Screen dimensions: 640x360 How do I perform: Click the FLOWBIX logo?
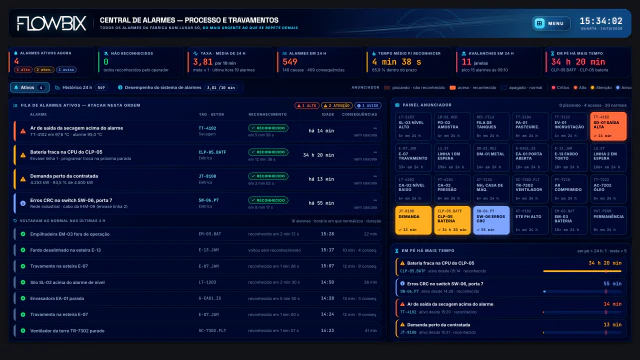[51, 23]
